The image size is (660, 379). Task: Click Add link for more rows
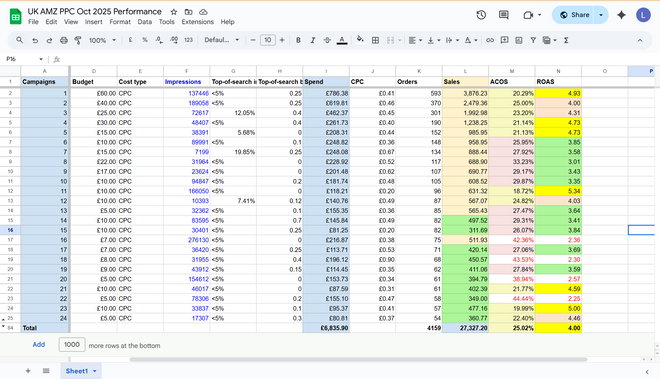coord(39,344)
